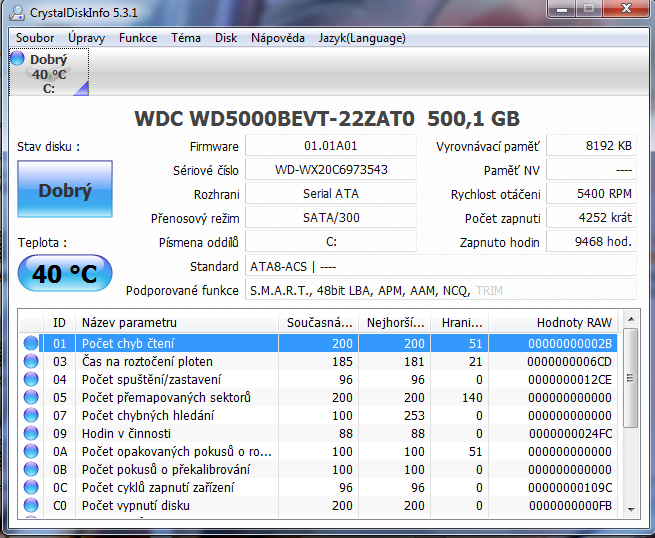This screenshot has height=538, width=655.
Task: Open the Funkce menu
Action: (x=138, y=38)
